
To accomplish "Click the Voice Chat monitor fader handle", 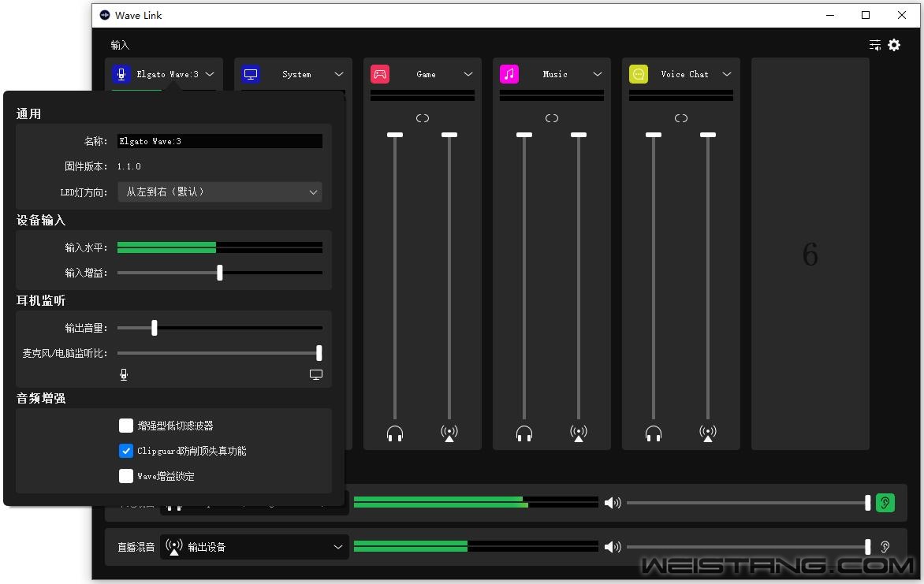I will pyautogui.click(x=654, y=135).
